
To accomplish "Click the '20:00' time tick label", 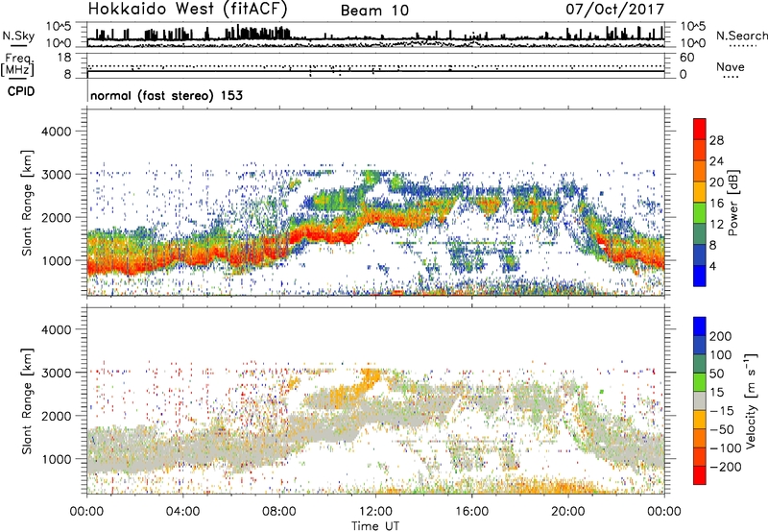I will [x=568, y=512].
